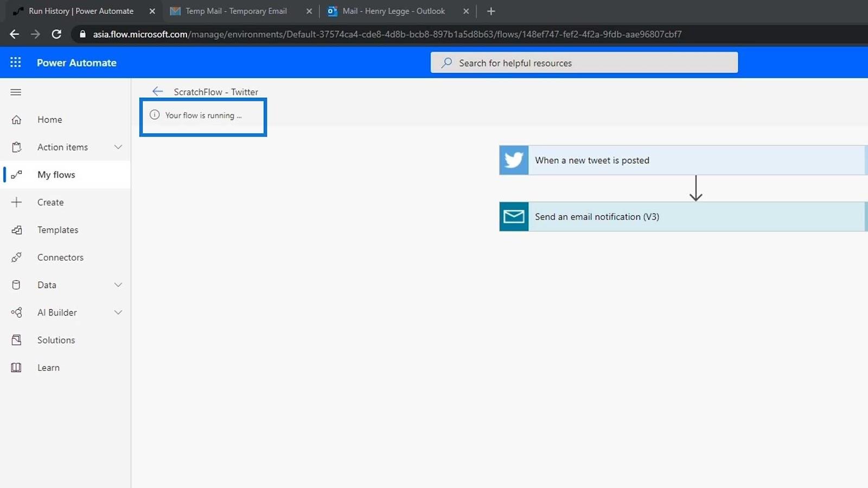The image size is (868, 488).
Task: Click the Learn book icon
Action: tap(16, 368)
